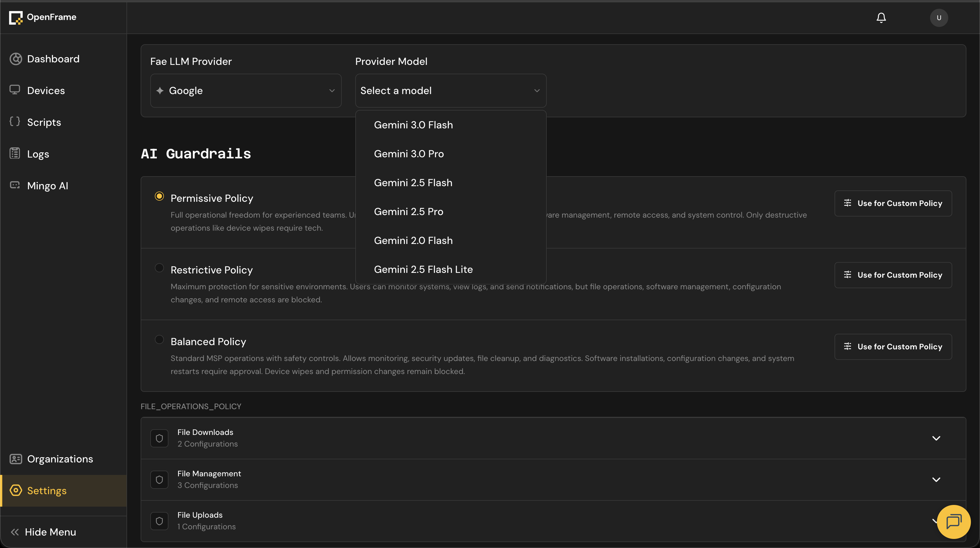This screenshot has height=548, width=980.
Task: Choose Gemini 2.5 Flash Lite model
Action: click(x=451, y=269)
